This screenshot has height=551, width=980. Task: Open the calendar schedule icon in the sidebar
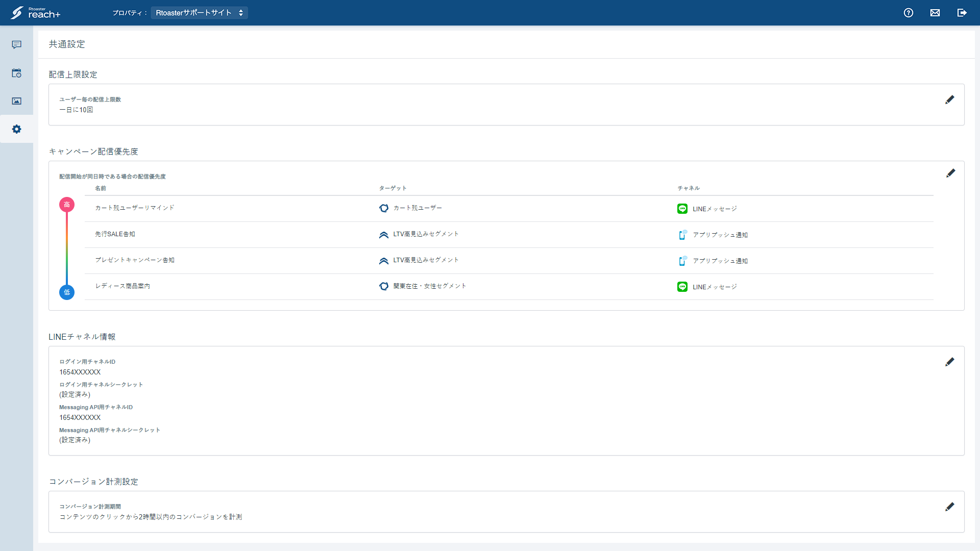point(16,73)
